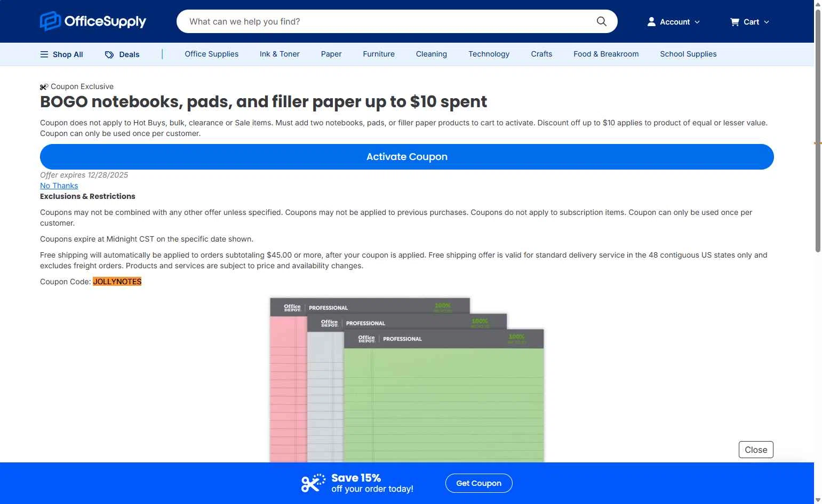
Task: Click the Get Coupon button
Action: (478, 483)
